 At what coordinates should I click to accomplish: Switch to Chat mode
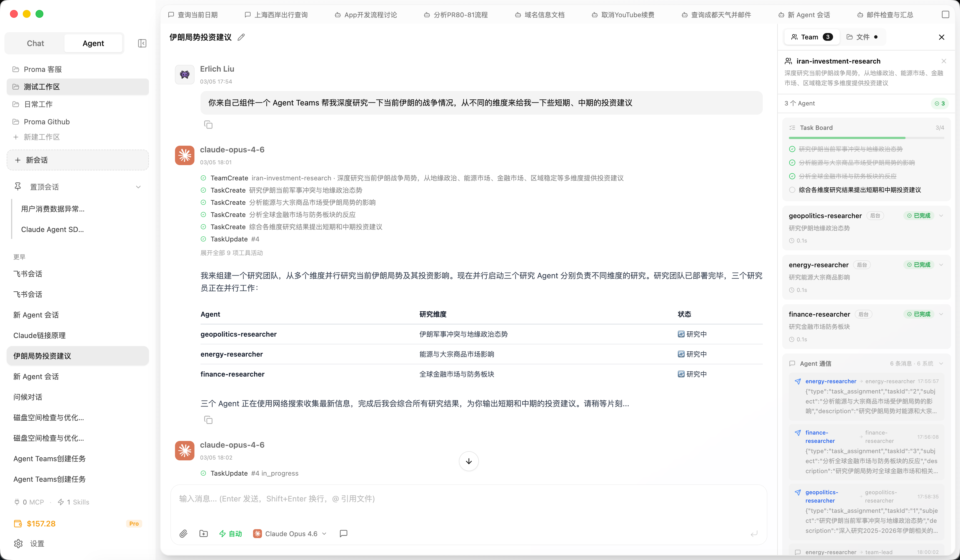tap(36, 43)
